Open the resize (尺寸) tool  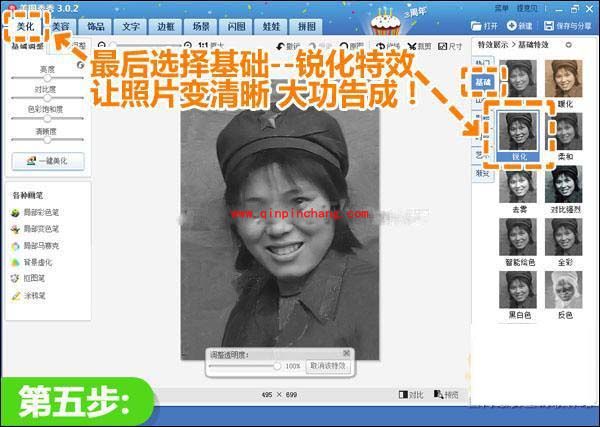tap(450, 46)
